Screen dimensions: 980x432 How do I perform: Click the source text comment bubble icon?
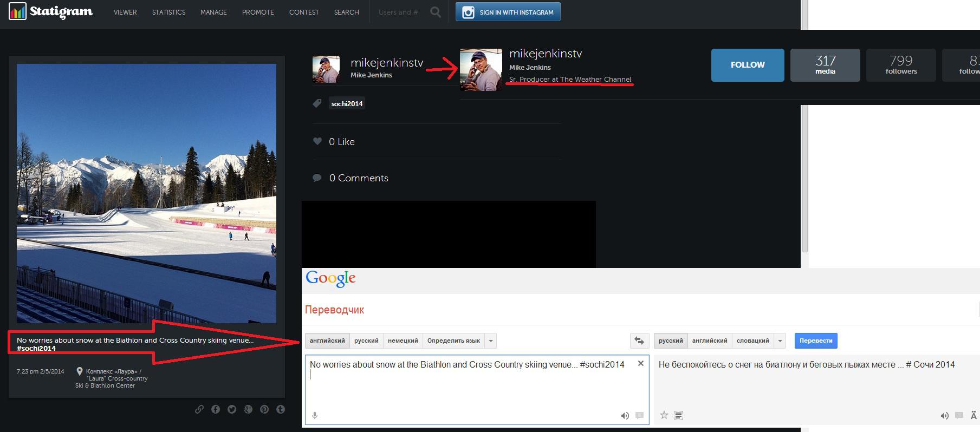coord(639,416)
